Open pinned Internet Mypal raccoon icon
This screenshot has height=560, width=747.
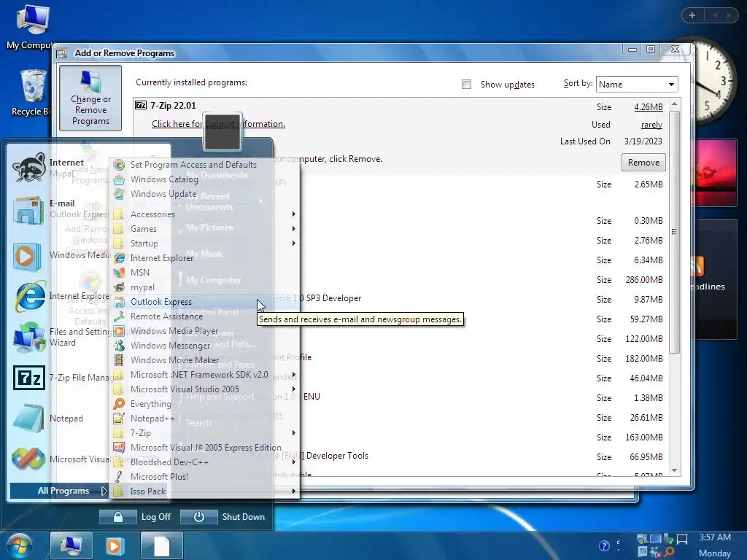(28, 167)
